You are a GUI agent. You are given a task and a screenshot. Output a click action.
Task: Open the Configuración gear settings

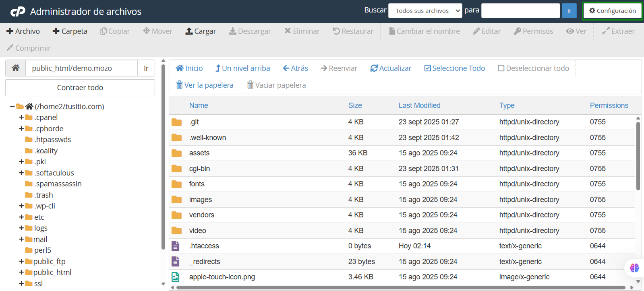coord(612,11)
